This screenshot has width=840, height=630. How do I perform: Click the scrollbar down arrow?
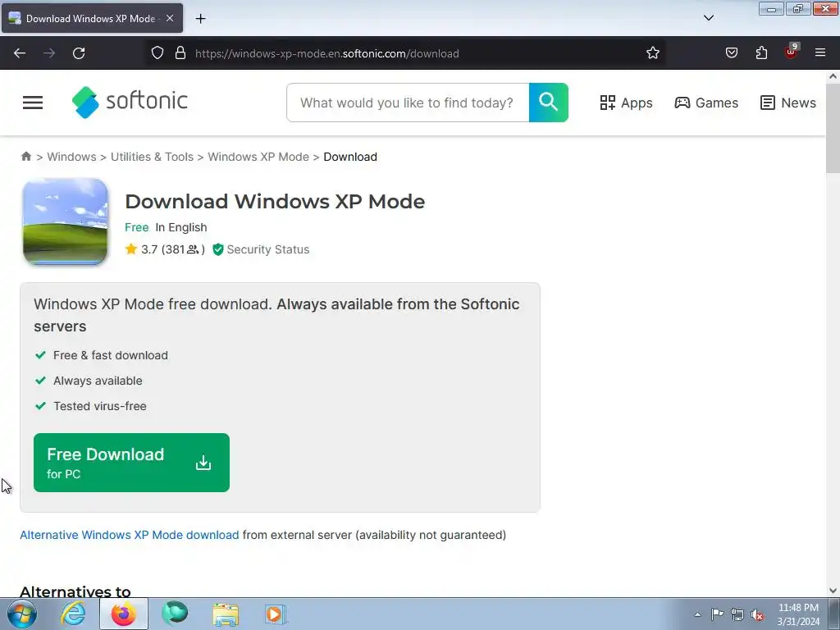[833, 591]
